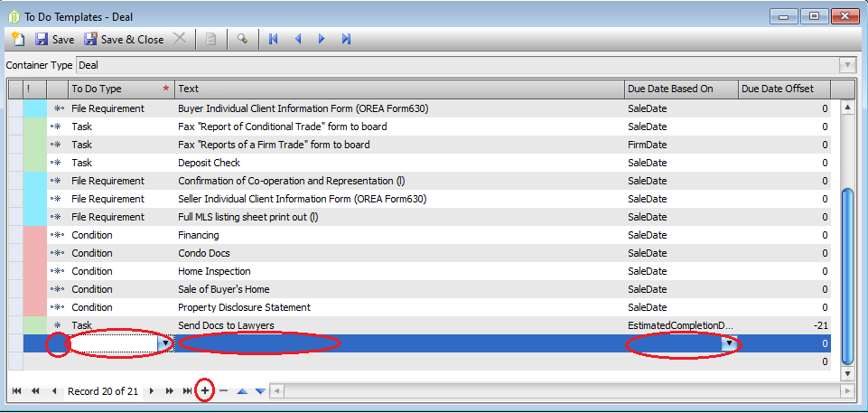
Task: Click the greyed delete X toolbar icon
Action: [180, 39]
